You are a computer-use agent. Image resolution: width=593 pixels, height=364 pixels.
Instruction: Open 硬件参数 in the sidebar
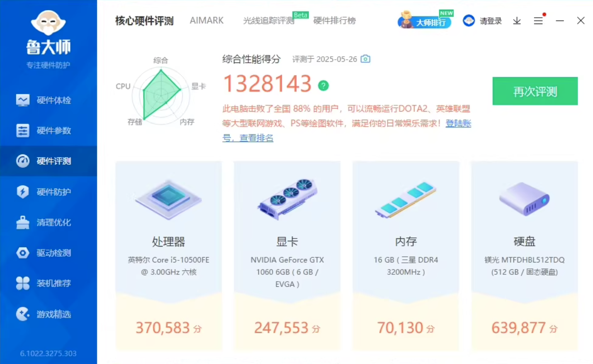coord(48,130)
